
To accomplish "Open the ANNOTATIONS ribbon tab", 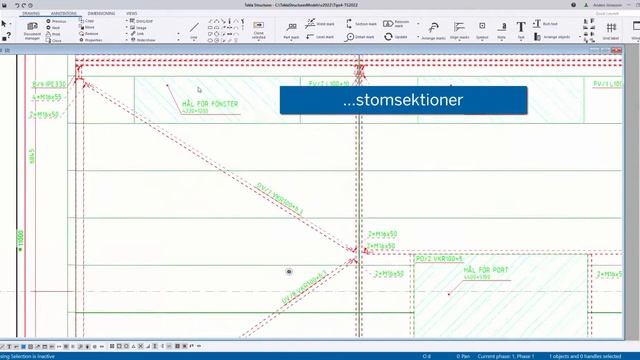I will coord(64,13).
